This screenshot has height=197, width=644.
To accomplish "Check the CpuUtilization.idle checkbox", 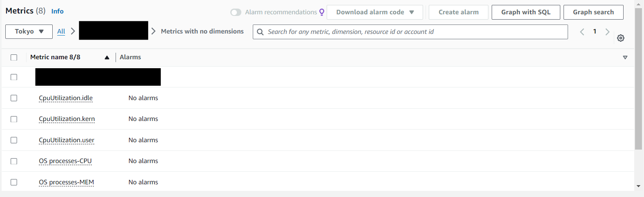I will [x=14, y=98].
